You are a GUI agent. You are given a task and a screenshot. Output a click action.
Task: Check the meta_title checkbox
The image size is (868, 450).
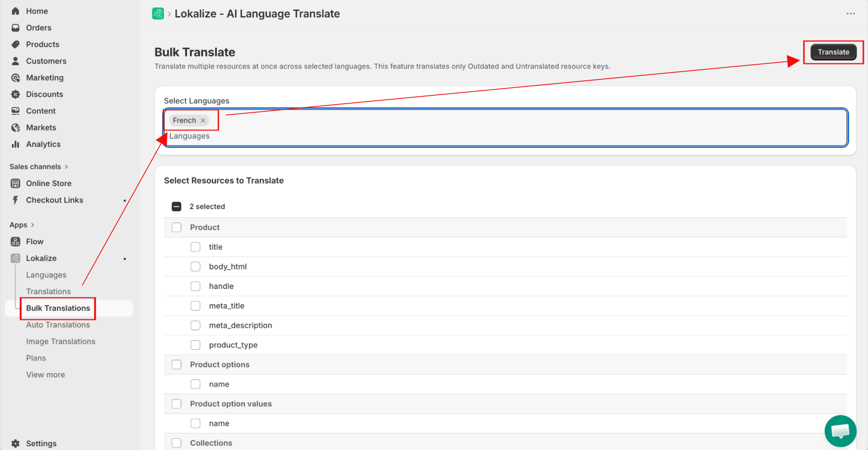pos(195,306)
